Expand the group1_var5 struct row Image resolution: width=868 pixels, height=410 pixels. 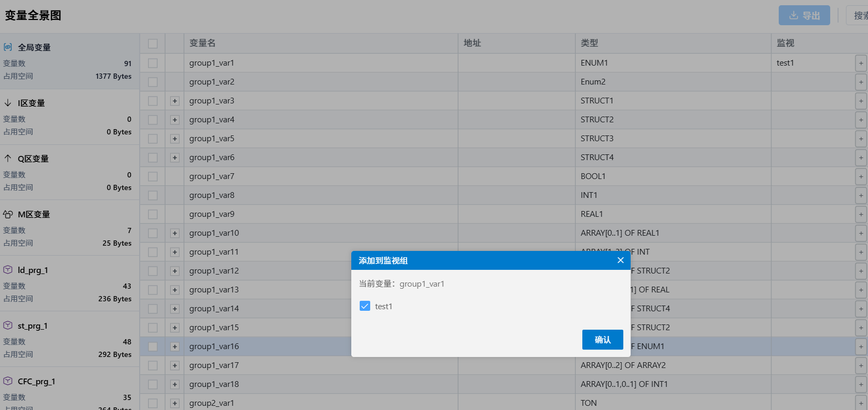pyautogui.click(x=175, y=139)
